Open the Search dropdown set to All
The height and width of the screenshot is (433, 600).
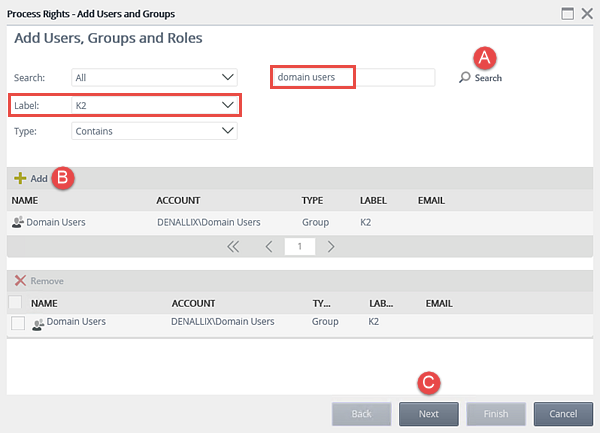154,77
